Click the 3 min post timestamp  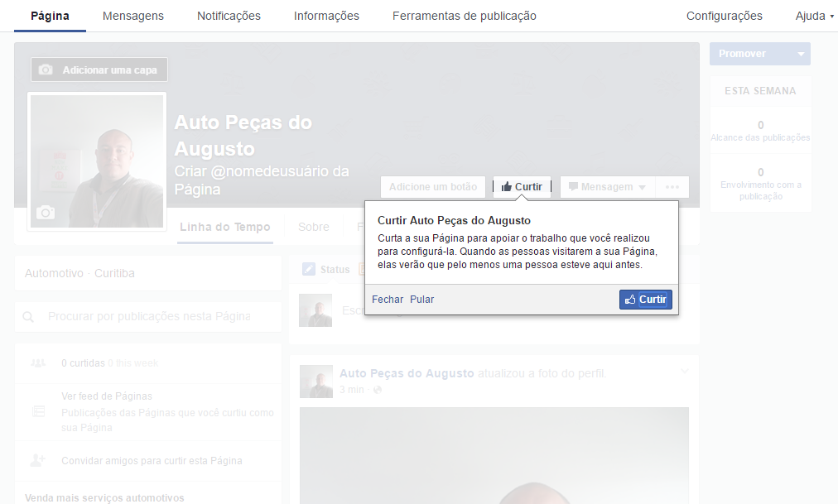(352, 390)
